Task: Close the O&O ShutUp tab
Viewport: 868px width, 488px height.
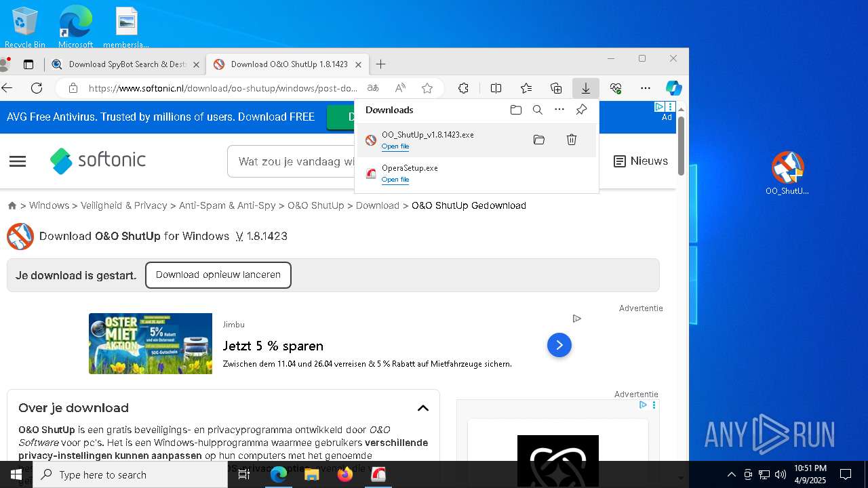Action: (358, 64)
